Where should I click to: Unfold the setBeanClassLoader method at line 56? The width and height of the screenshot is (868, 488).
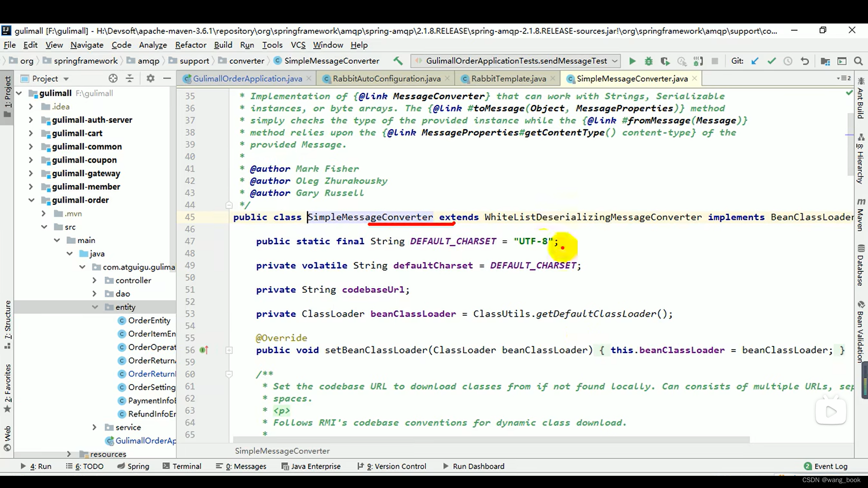click(229, 350)
